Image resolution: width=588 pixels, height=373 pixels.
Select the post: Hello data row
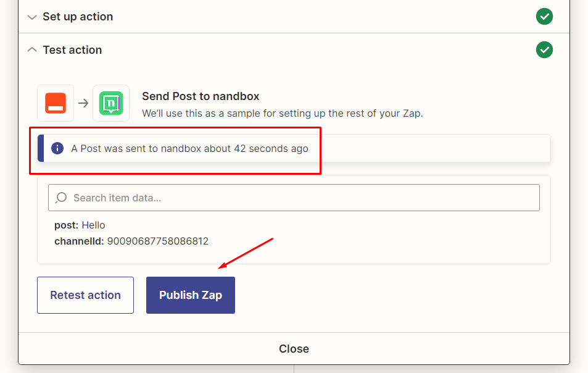tap(80, 225)
